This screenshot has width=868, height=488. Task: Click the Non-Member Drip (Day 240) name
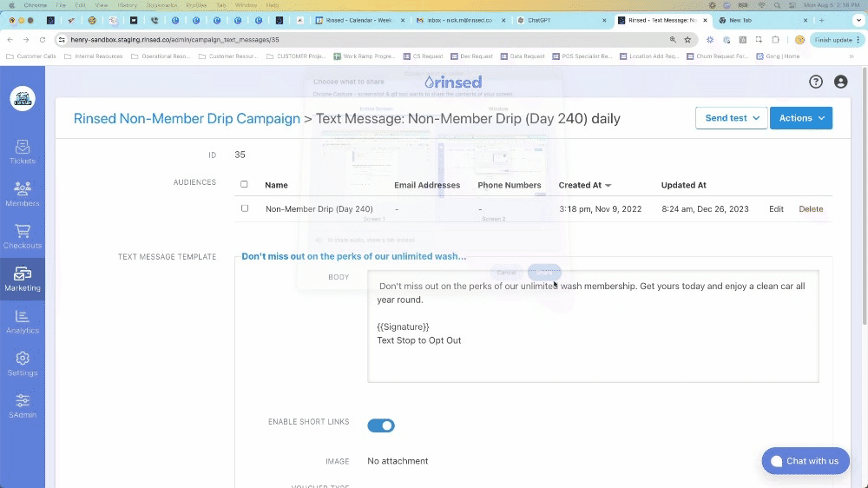(319, 208)
